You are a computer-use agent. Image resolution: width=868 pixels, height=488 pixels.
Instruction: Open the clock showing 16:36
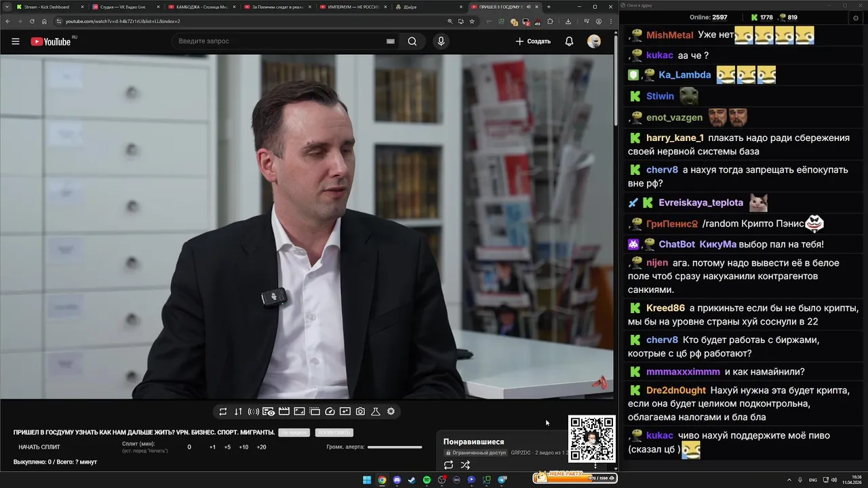(852, 479)
